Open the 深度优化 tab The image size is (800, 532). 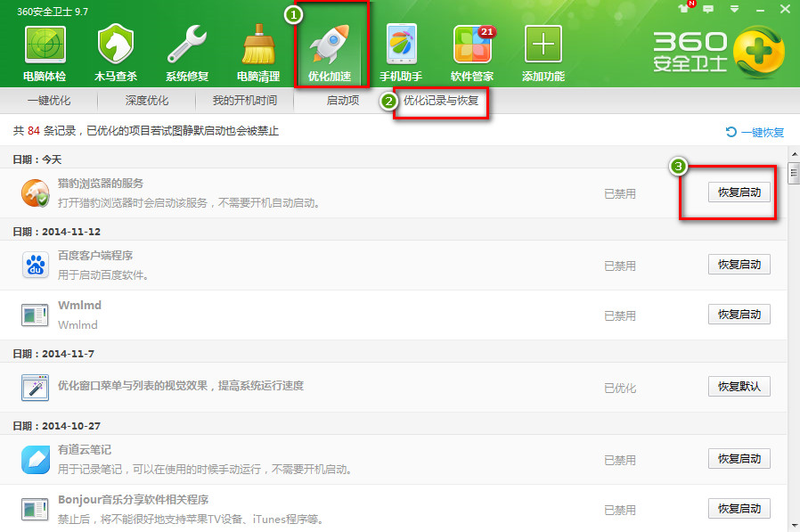(x=146, y=101)
